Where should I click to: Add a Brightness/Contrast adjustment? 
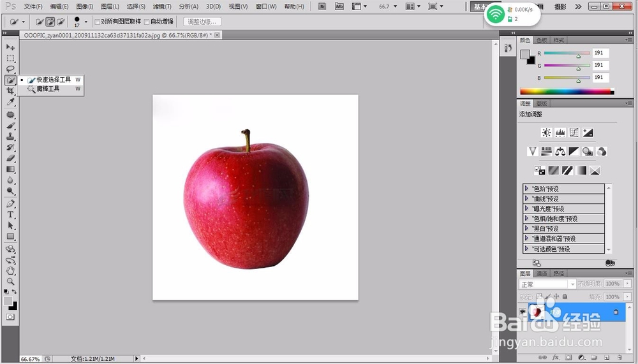pos(547,133)
